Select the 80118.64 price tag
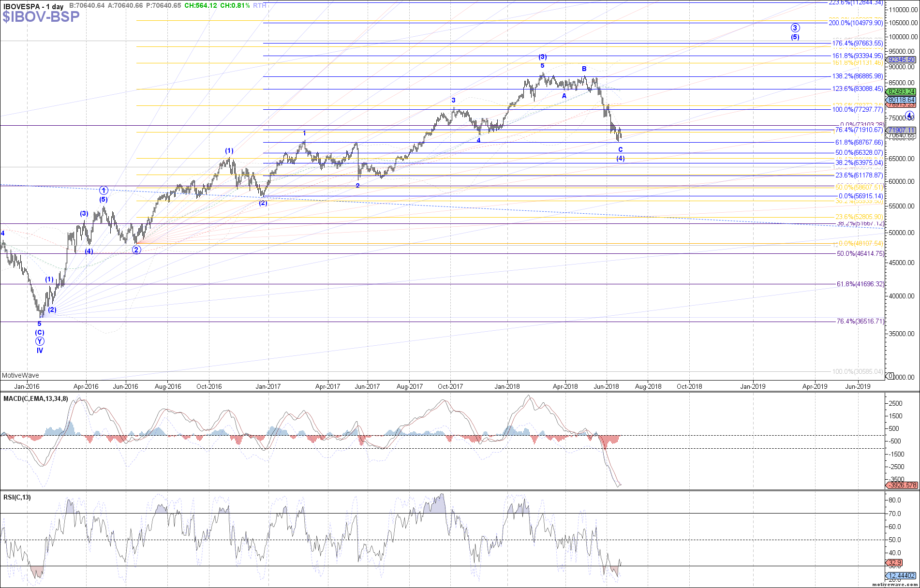 [x=902, y=100]
